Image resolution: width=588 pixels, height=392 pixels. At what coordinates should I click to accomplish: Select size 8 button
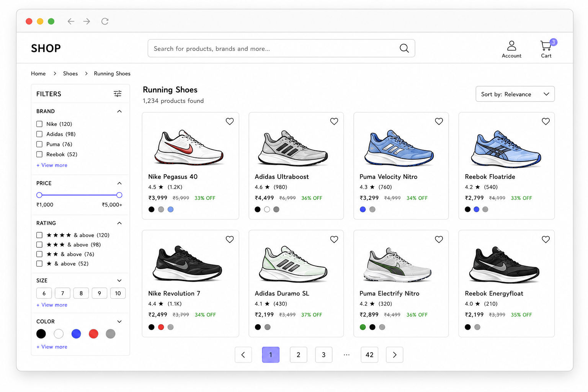[81, 293]
